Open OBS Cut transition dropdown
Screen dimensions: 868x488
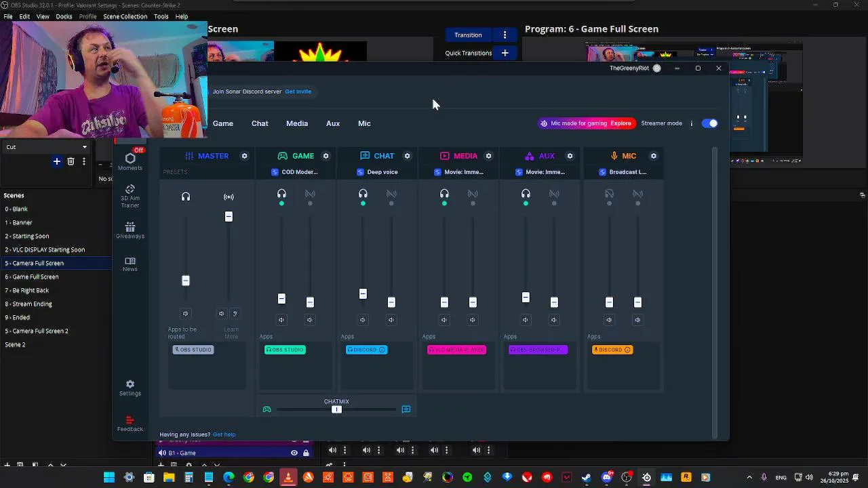(x=46, y=147)
